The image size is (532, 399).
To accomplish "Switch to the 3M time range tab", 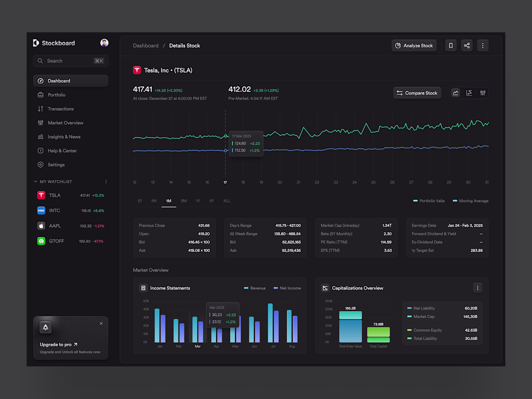I will point(184,201).
